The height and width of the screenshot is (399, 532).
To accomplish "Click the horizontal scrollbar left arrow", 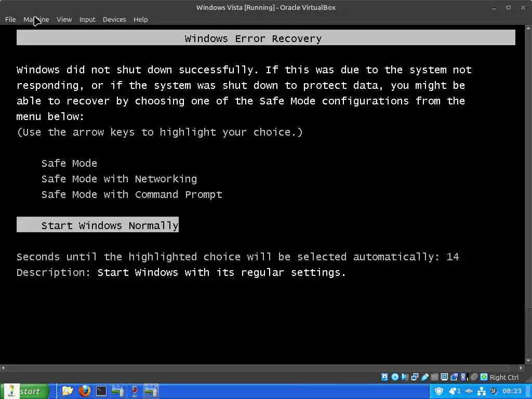I will [3, 368].
